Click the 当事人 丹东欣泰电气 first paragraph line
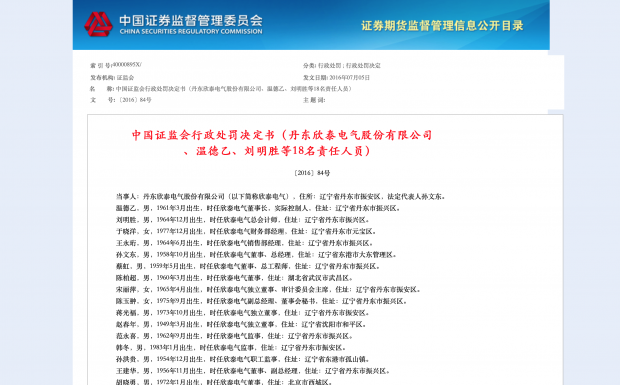This screenshot has width=620, height=385. [x=281, y=196]
